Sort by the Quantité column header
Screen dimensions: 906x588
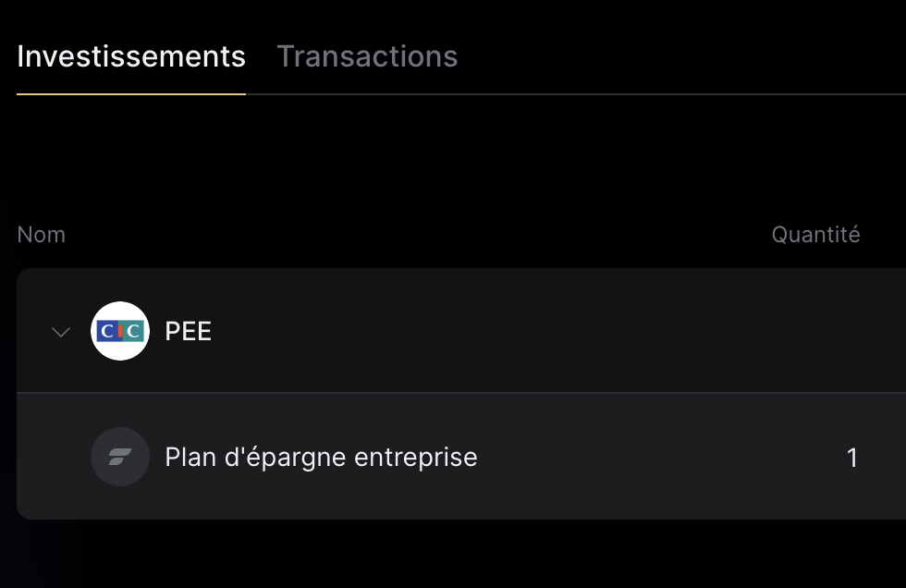point(815,235)
